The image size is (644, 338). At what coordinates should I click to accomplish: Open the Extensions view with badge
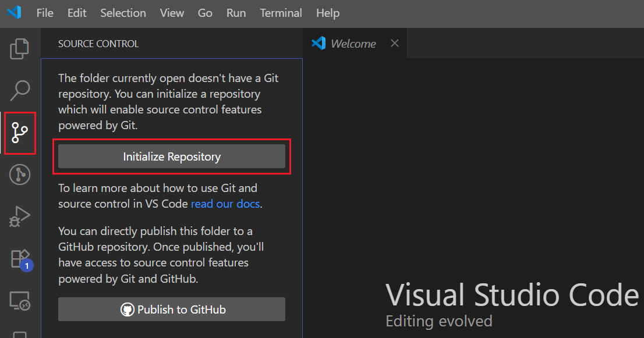(x=20, y=258)
